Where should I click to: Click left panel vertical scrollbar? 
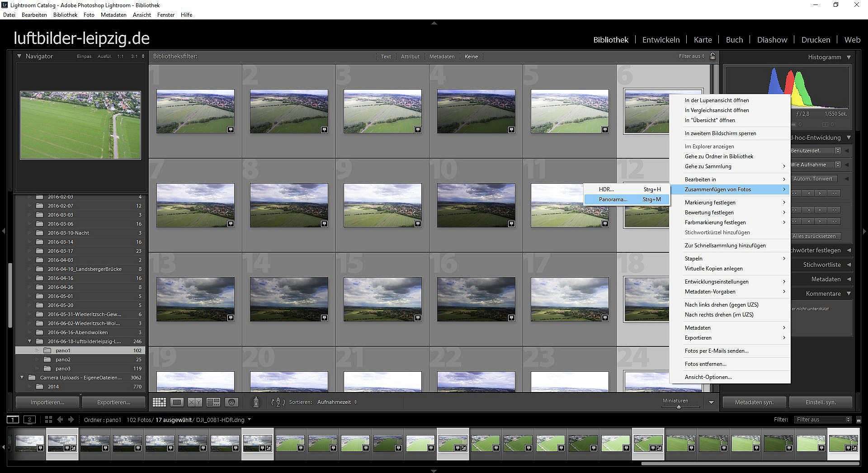[10, 295]
